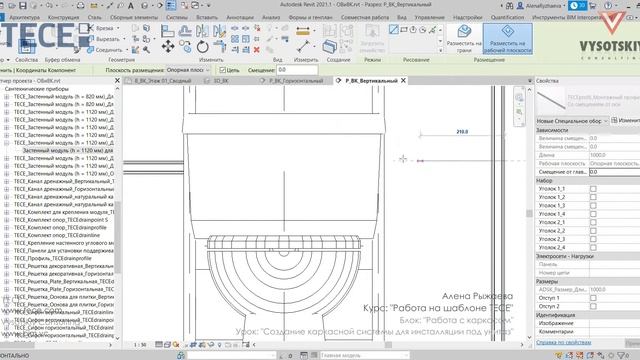Screen dimensions: 640x360
Task: Open the Управление ribbon tab
Action: pos(429,18)
